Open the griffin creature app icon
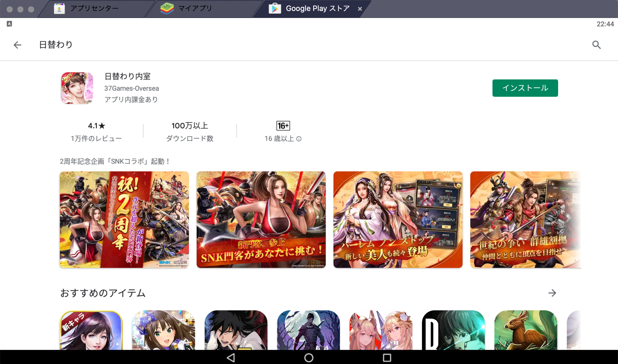Image resolution: width=618 pixels, height=364 pixels. 526,330
